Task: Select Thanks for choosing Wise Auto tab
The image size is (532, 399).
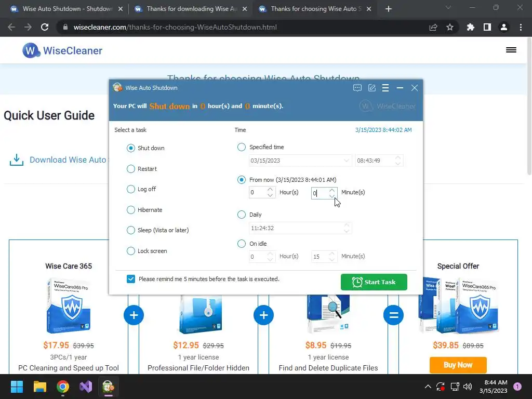Action: coord(315,9)
